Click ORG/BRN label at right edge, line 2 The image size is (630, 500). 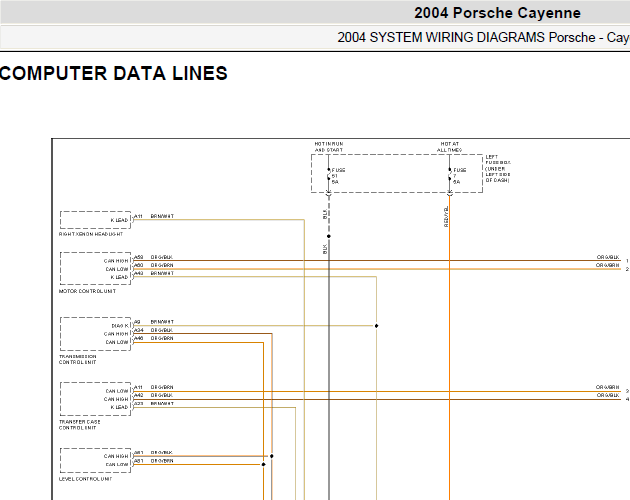point(608,265)
